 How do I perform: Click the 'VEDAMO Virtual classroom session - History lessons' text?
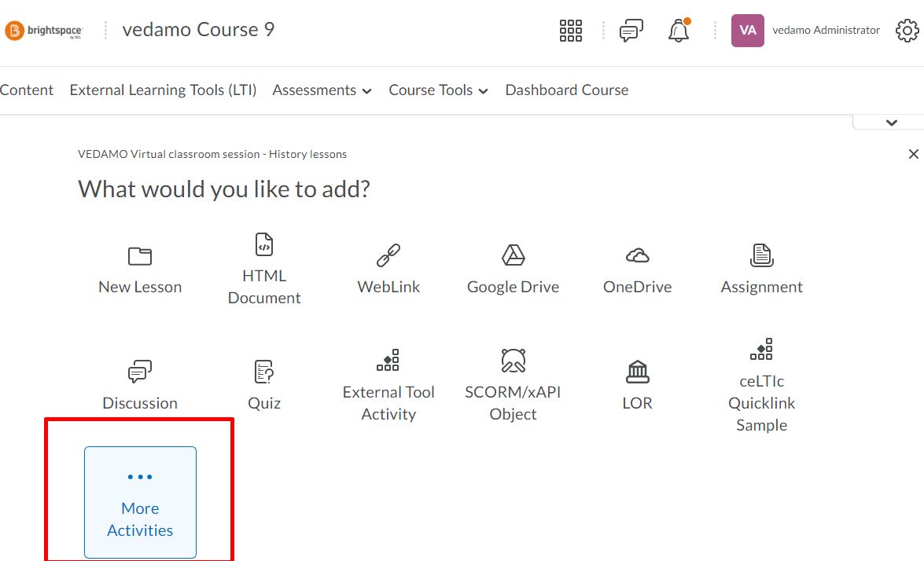(x=212, y=154)
